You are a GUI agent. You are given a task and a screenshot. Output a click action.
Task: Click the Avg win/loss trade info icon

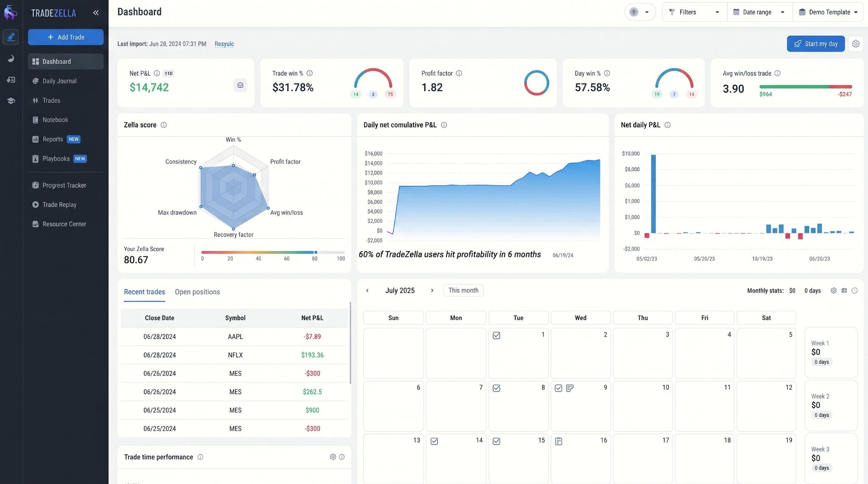777,73
